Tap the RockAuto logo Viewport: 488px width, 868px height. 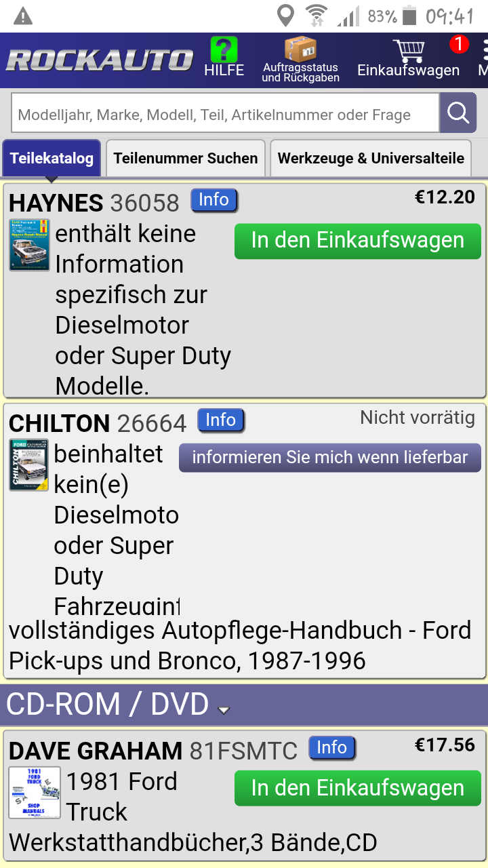(x=99, y=60)
